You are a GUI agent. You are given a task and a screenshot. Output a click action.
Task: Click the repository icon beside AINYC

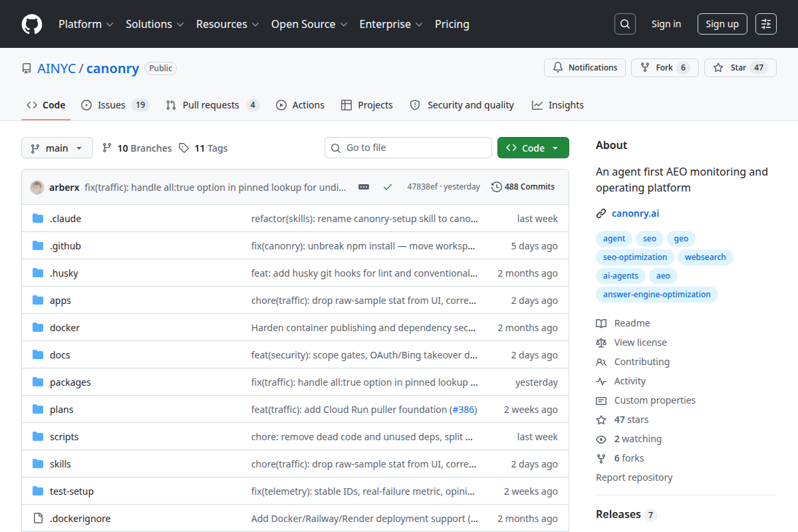[x=27, y=68]
